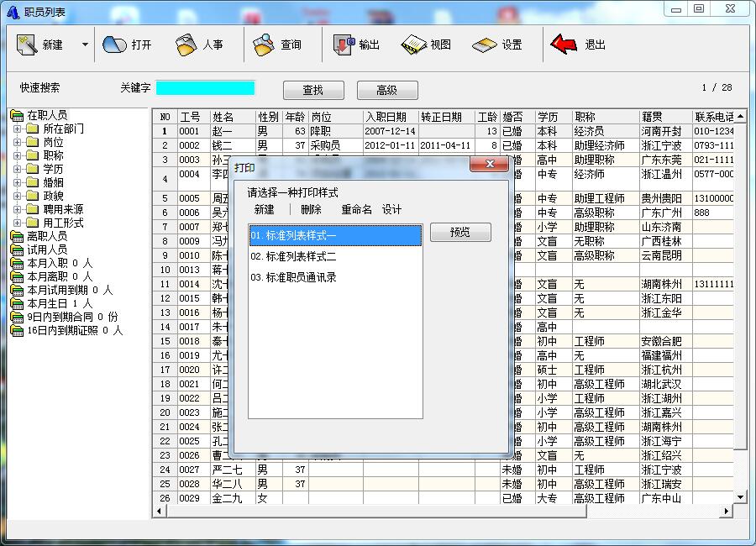Expand the 聘用来源 tree node
This screenshot has height=546, width=756.
18,210
